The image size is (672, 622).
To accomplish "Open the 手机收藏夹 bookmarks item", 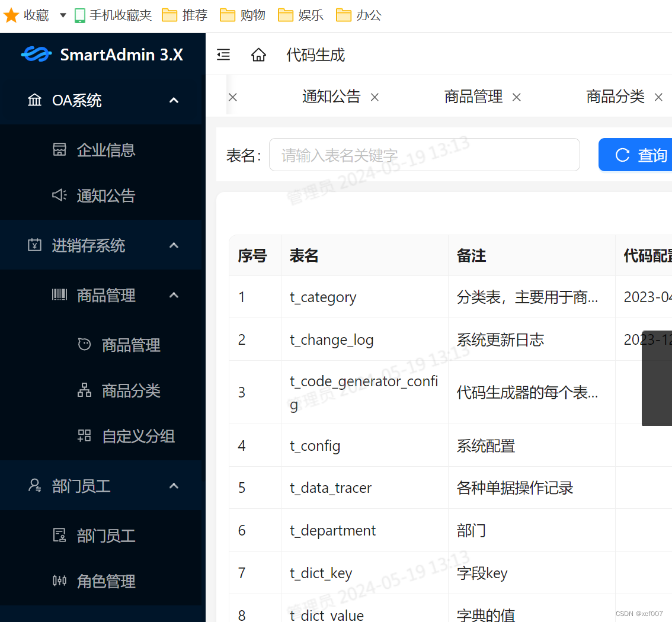I will coord(113,15).
